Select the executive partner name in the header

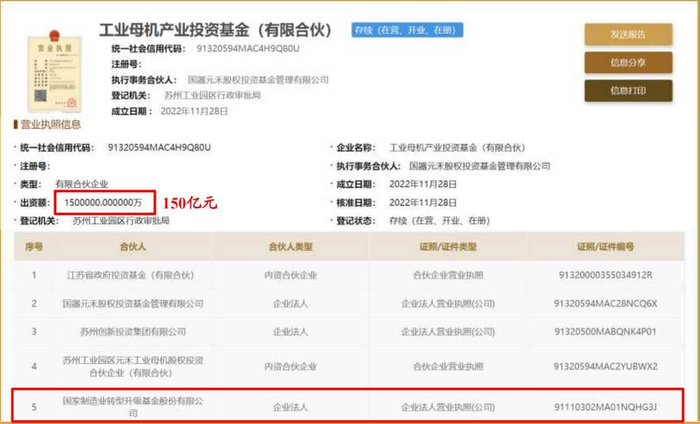(258, 80)
